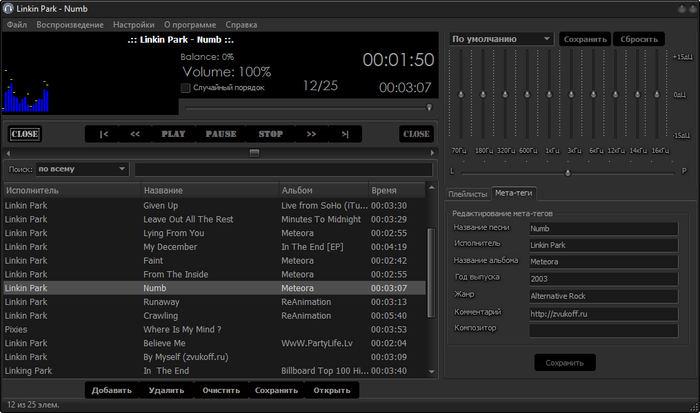
Task: Jump to previous track button
Action: 104,133
